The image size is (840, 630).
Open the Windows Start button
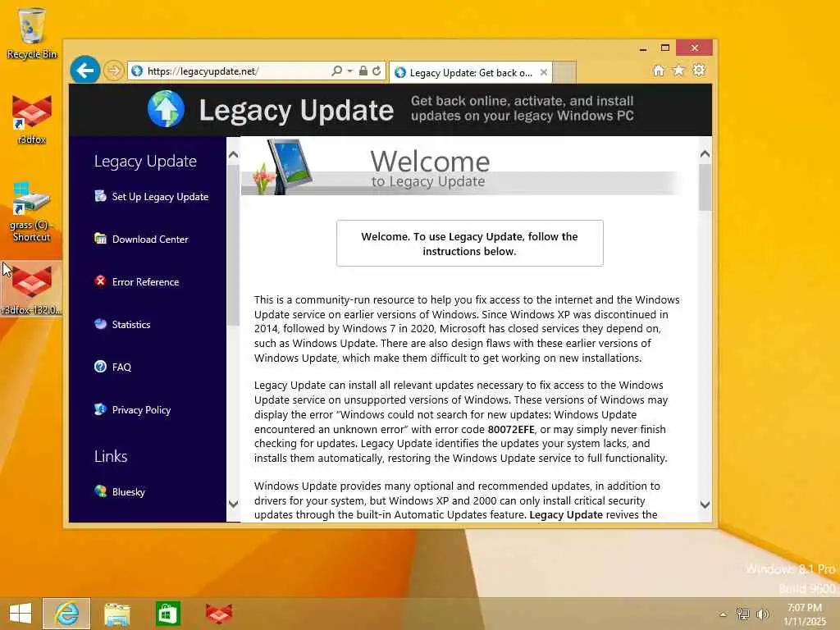tap(21, 614)
